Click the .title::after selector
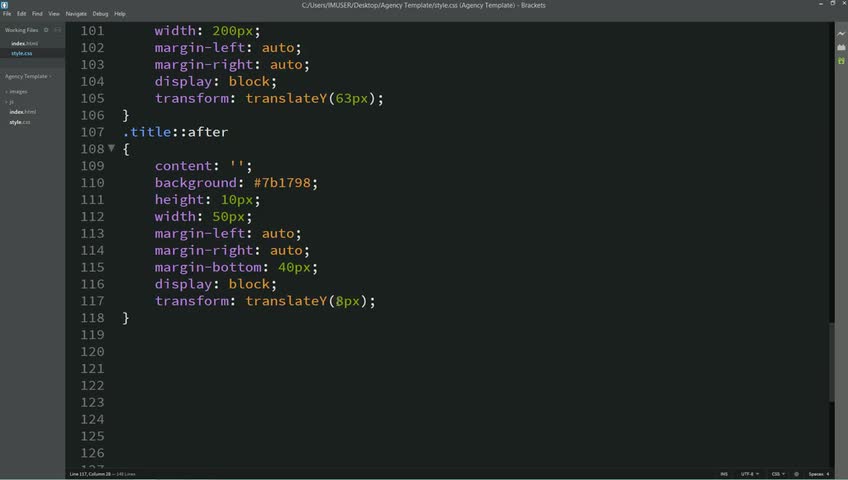 click(x=175, y=132)
